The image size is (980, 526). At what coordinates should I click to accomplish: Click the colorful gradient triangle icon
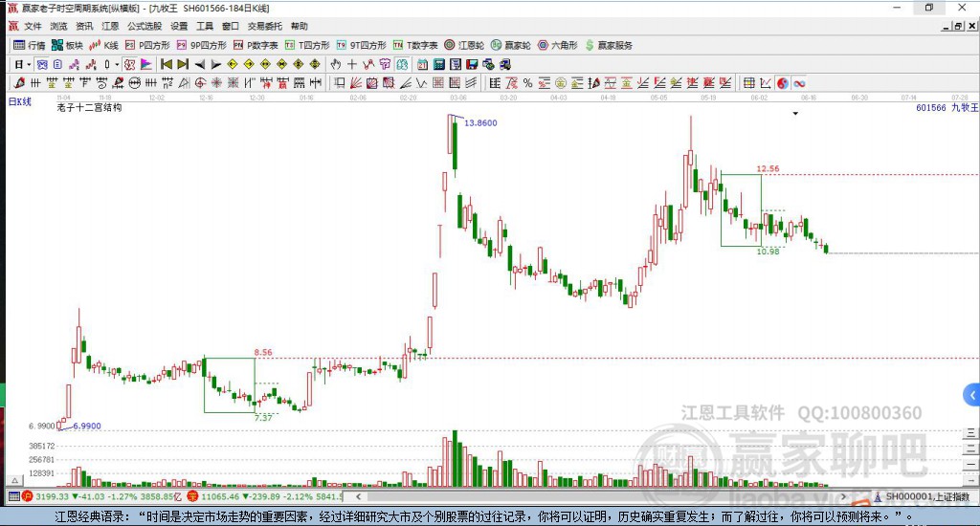[145, 64]
